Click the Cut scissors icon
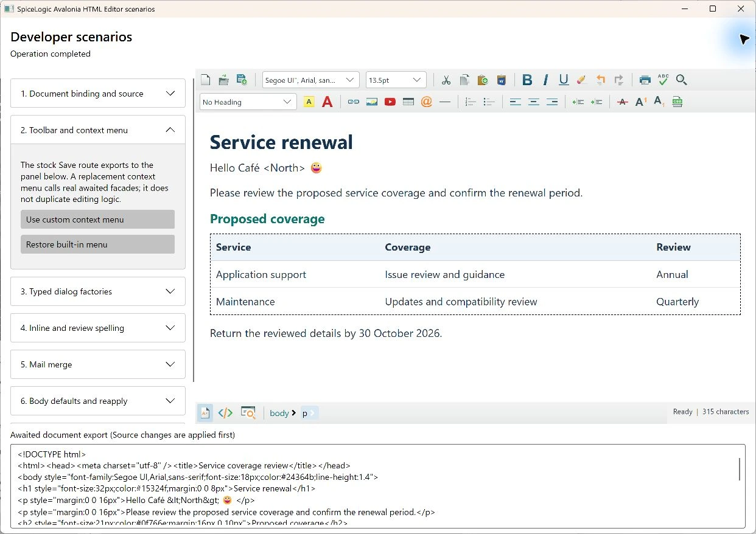Screen dimensions: 756x534 click(x=446, y=80)
